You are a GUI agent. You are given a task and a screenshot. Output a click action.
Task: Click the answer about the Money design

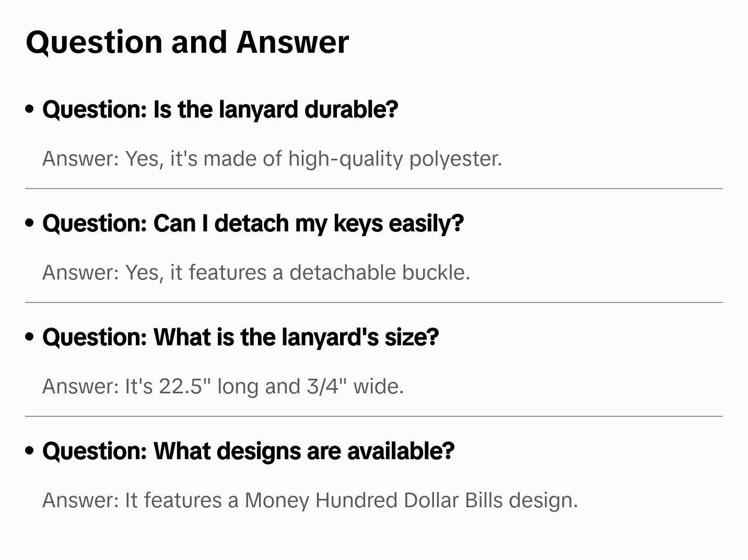coord(310,500)
